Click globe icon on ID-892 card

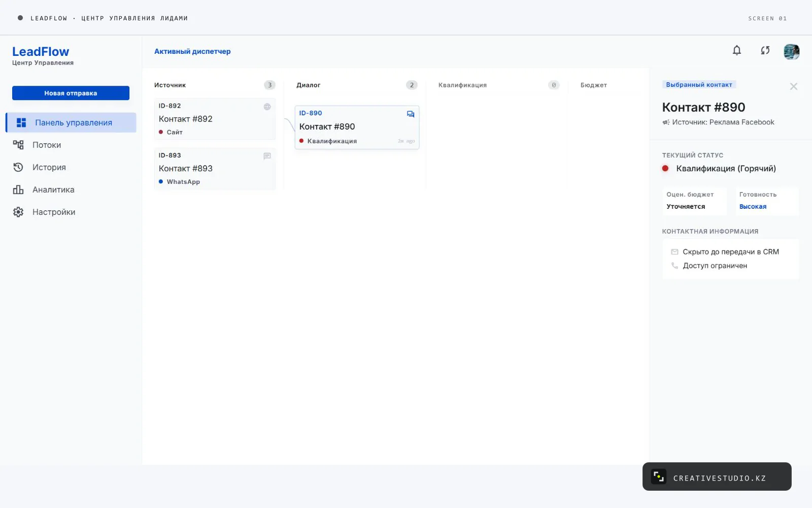point(267,107)
